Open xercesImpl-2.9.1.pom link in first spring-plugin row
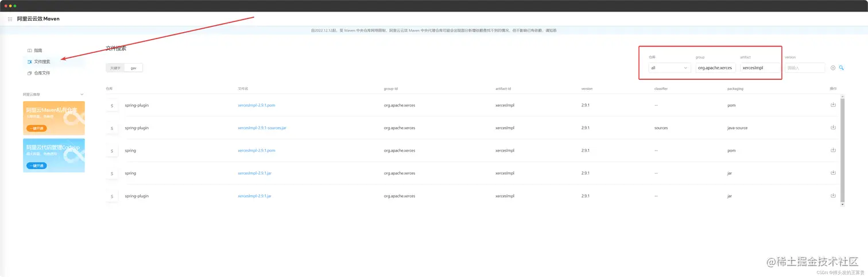Screen dimensions: 868x277 click(x=257, y=105)
